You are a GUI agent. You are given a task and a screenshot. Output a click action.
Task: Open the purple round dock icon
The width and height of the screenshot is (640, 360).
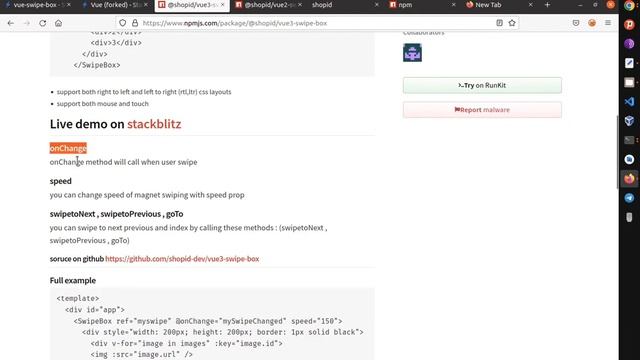pos(629,44)
